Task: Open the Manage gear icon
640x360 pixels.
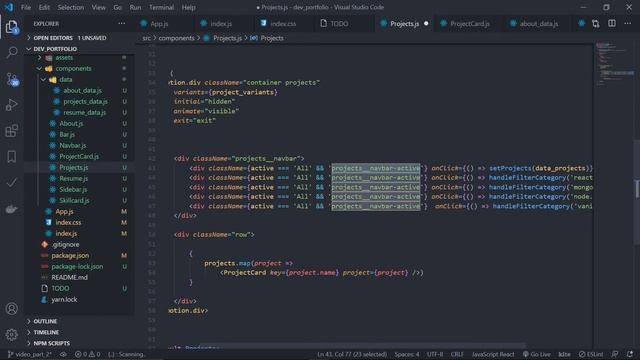Action: coord(12,335)
